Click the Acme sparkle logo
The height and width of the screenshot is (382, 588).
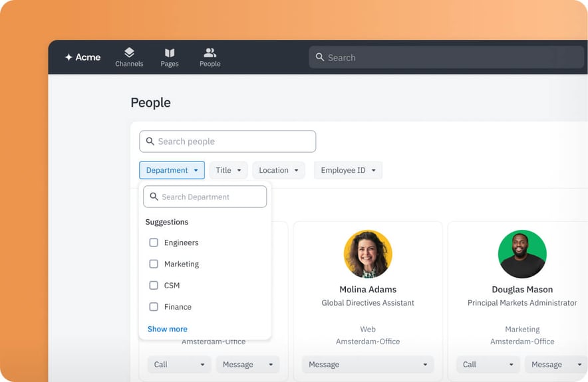pyautogui.click(x=69, y=57)
